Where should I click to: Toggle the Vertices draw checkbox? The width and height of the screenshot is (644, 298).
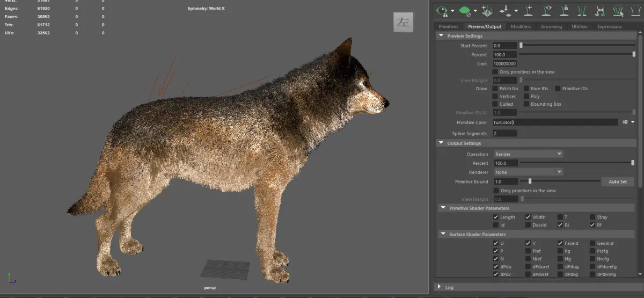[495, 97]
